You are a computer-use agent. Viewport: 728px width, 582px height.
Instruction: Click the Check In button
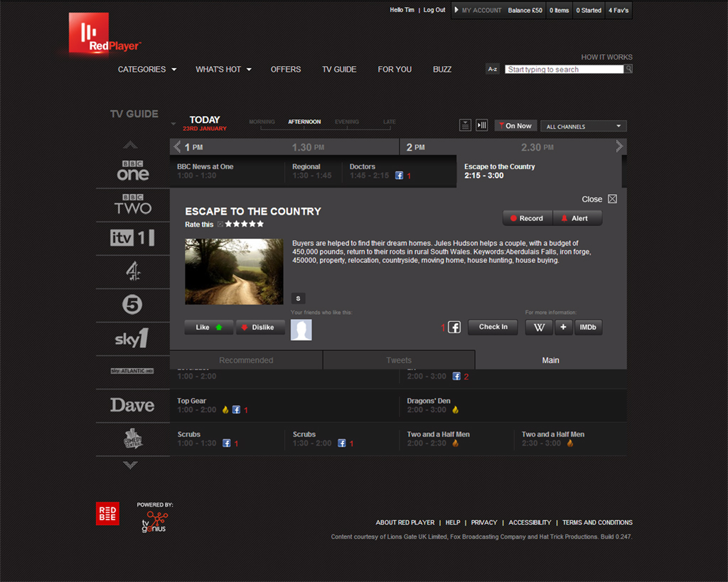click(x=493, y=327)
